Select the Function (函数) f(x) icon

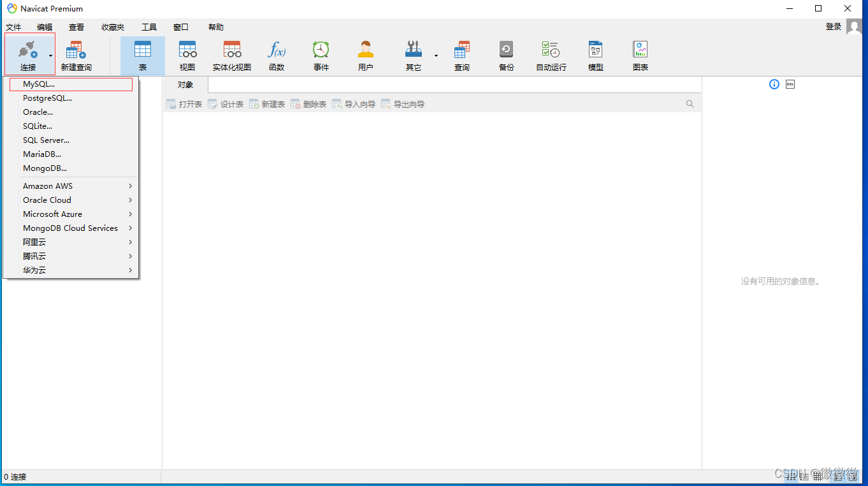point(277,49)
